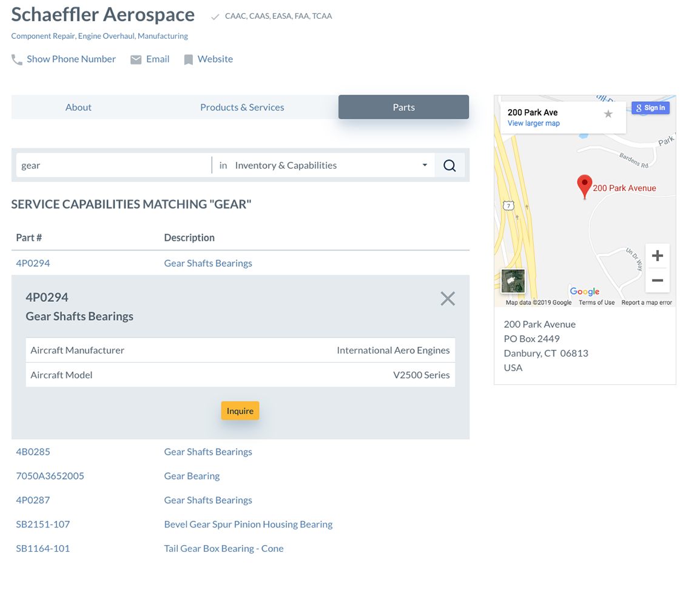
Task: Click the Email envelope icon
Action: click(136, 59)
